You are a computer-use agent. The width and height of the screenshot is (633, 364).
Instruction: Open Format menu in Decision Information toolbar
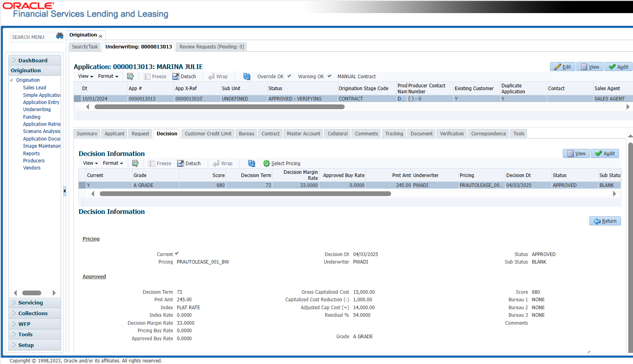point(113,163)
